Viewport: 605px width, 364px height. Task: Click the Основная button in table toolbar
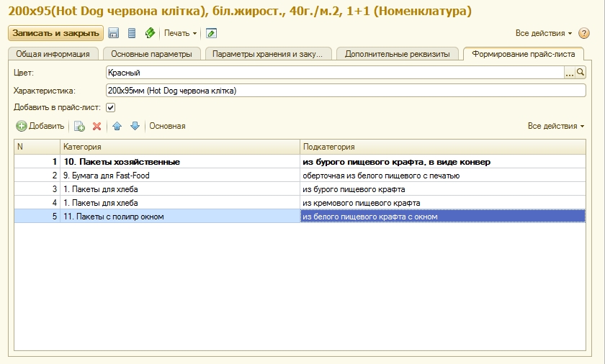pyautogui.click(x=167, y=126)
